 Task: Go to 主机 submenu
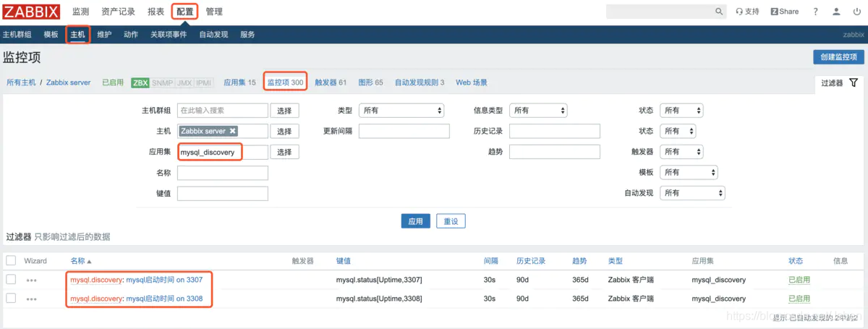(77, 35)
